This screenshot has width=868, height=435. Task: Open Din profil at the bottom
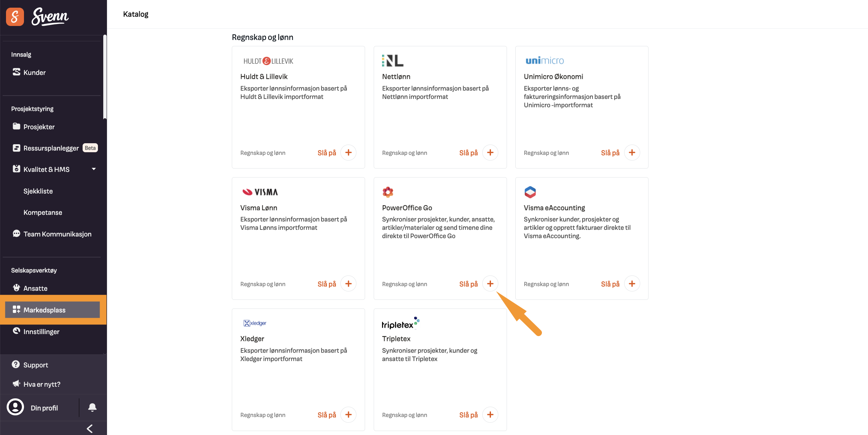pos(44,407)
